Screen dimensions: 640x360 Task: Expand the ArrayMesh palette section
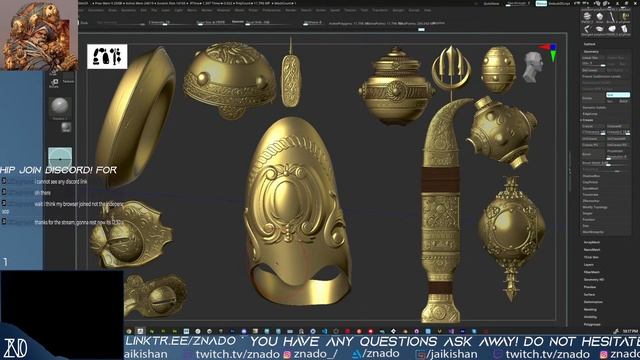[x=591, y=242]
